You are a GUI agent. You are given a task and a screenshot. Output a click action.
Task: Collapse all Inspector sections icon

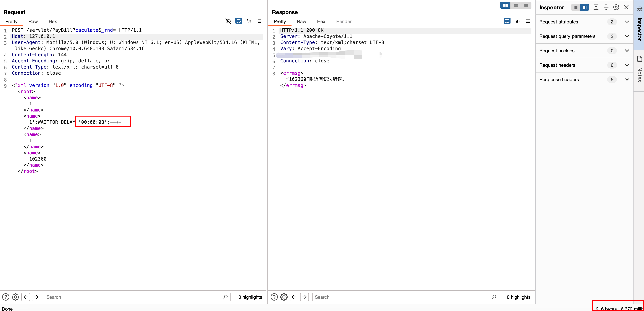(x=606, y=7)
